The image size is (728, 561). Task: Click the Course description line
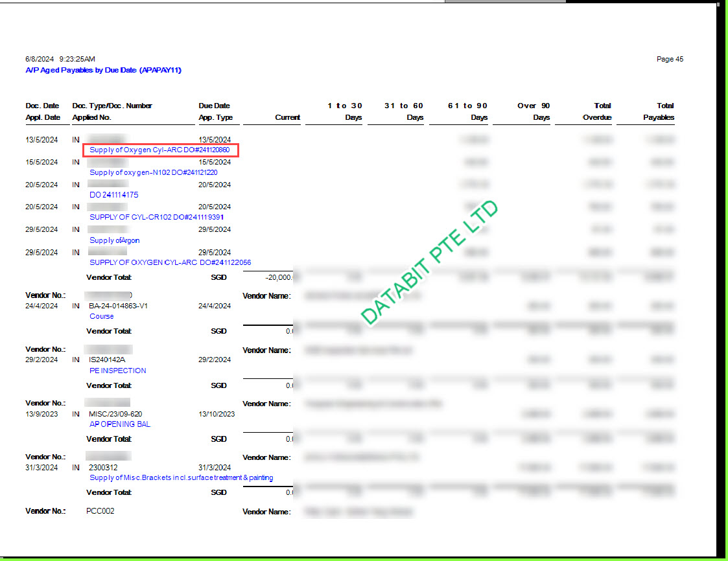pos(101,317)
